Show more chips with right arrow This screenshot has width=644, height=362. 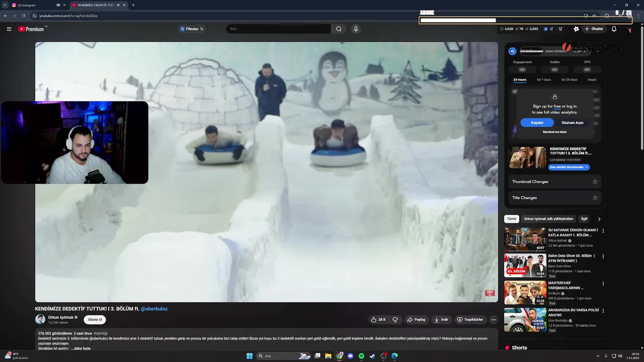coord(599,219)
